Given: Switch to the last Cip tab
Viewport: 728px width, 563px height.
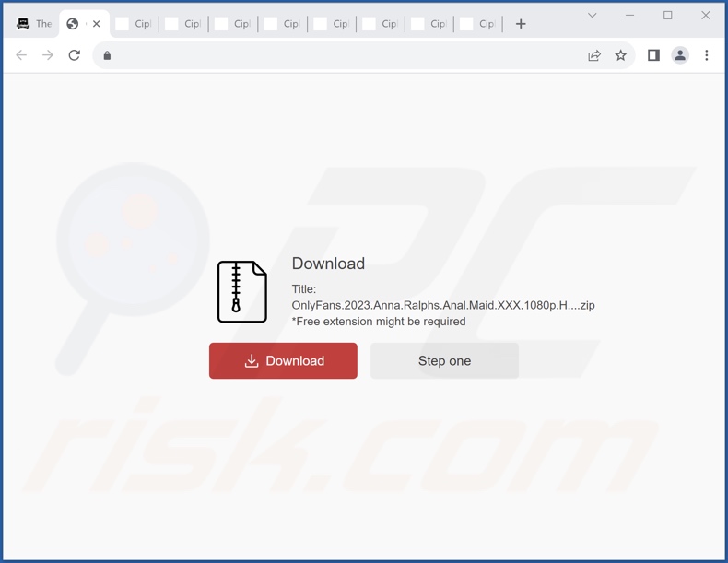Looking at the screenshot, I should [477, 24].
